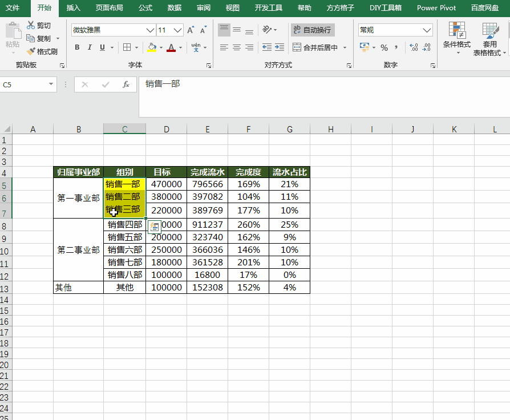This screenshot has width=510, height=420.
Task: Select row 14 header
Action: [x=5, y=300]
